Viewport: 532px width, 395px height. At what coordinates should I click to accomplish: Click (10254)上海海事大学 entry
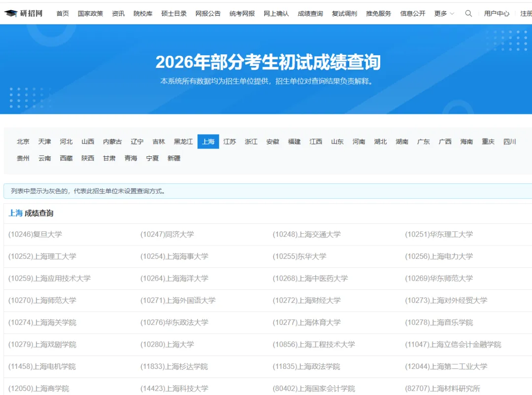coord(174,256)
